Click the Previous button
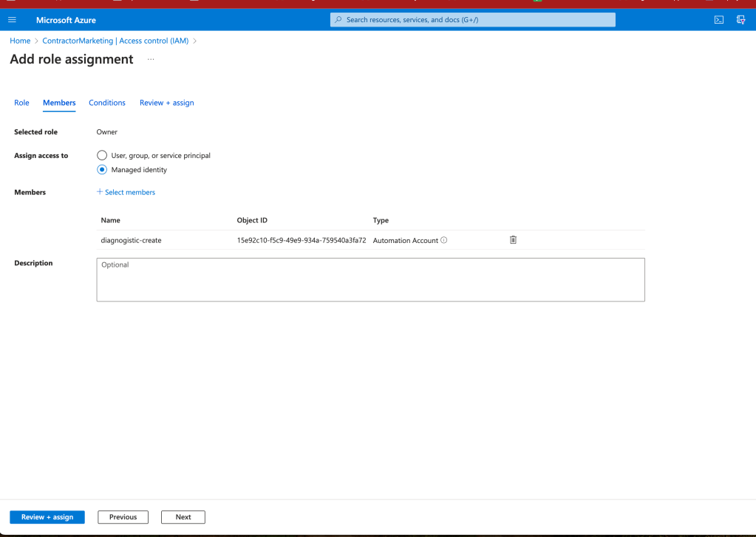Image resolution: width=756 pixels, height=537 pixels. coord(123,517)
